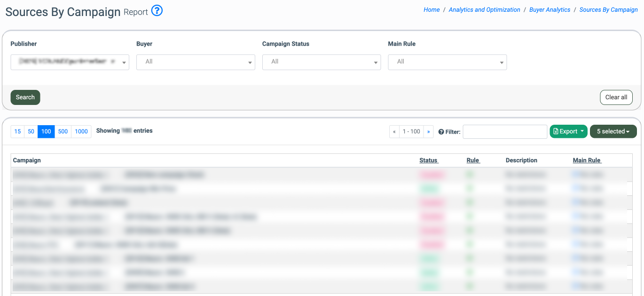Show 50 entries per page
The image size is (644, 296).
(31, 132)
